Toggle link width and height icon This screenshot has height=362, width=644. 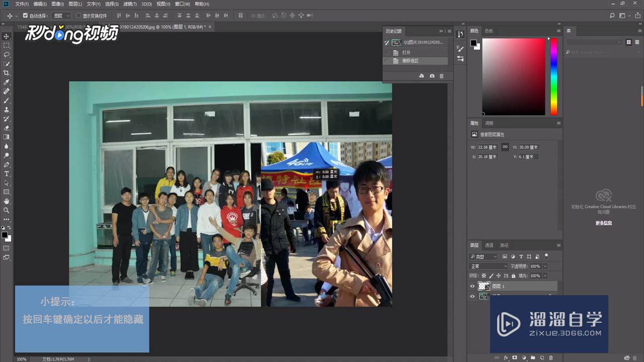[505, 147]
